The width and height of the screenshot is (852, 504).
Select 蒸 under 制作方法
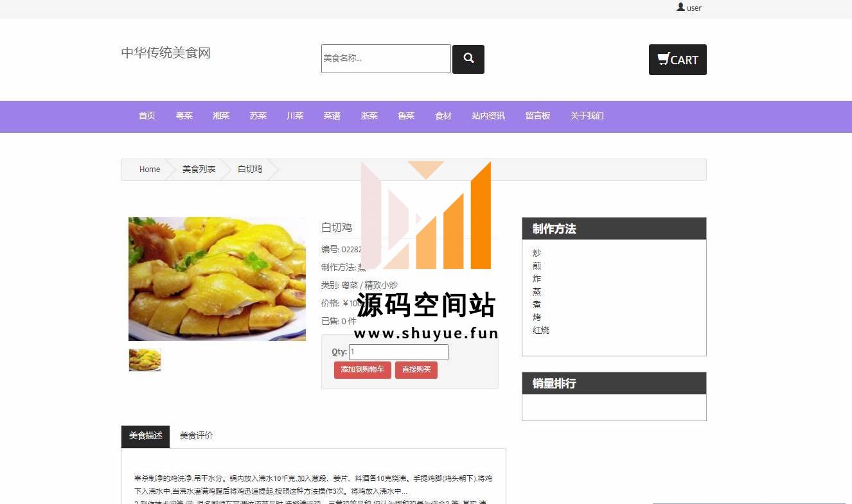[x=537, y=291]
